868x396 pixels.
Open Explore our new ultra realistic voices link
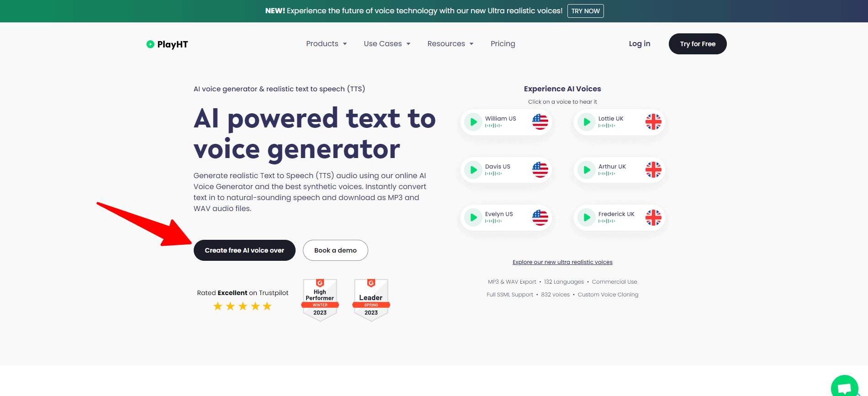point(562,262)
